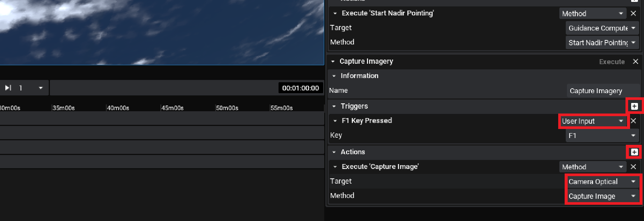Click the plus icon to add a trigger

635,106
